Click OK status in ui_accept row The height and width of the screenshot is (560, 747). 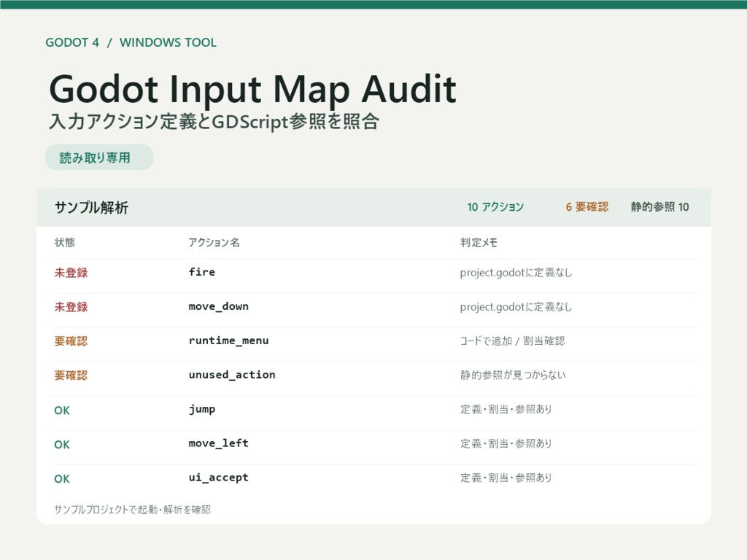pos(62,479)
